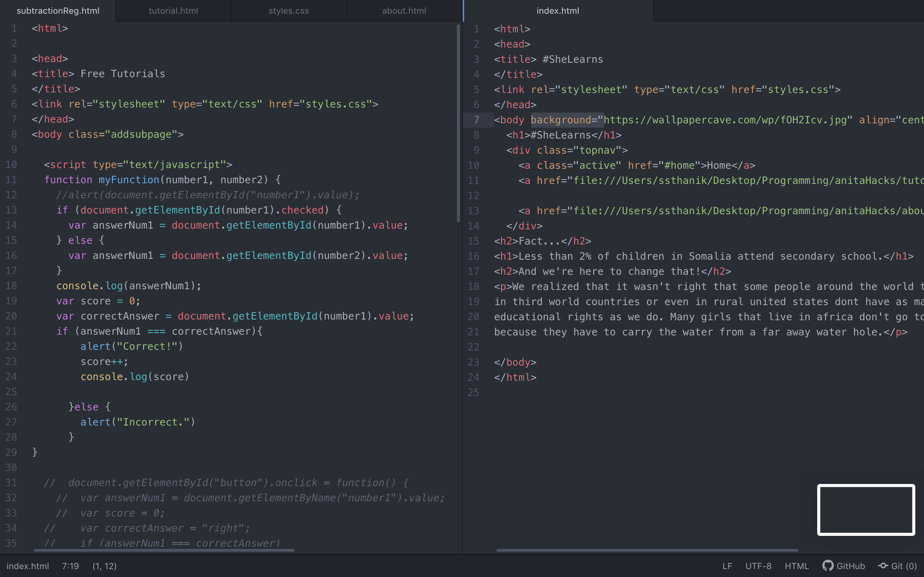Click the left pane horizontal scrollbar

pyautogui.click(x=164, y=550)
